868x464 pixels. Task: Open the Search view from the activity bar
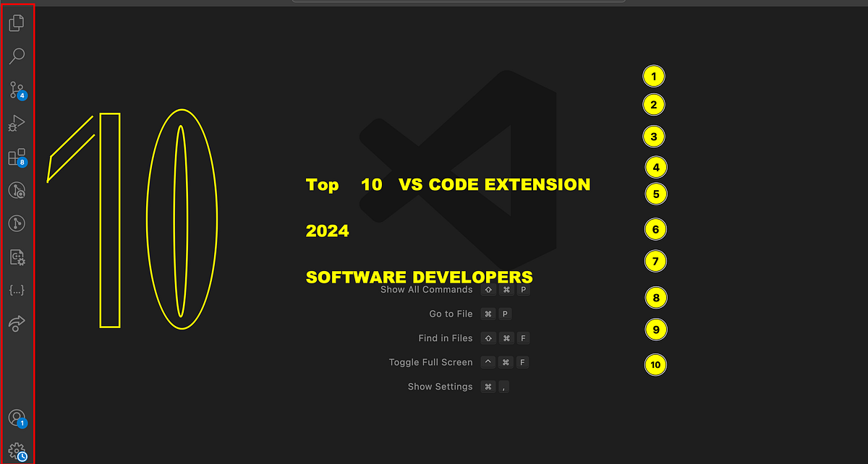pyautogui.click(x=17, y=56)
